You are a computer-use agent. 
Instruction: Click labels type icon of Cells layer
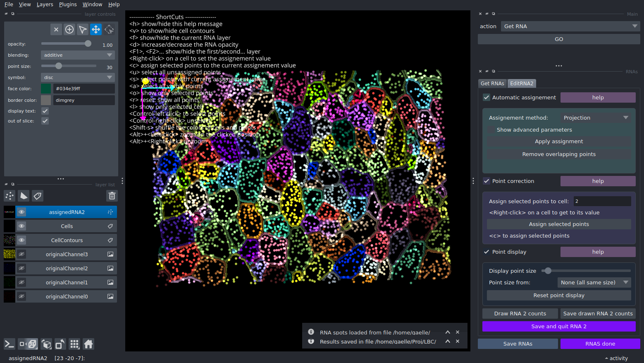point(110,226)
